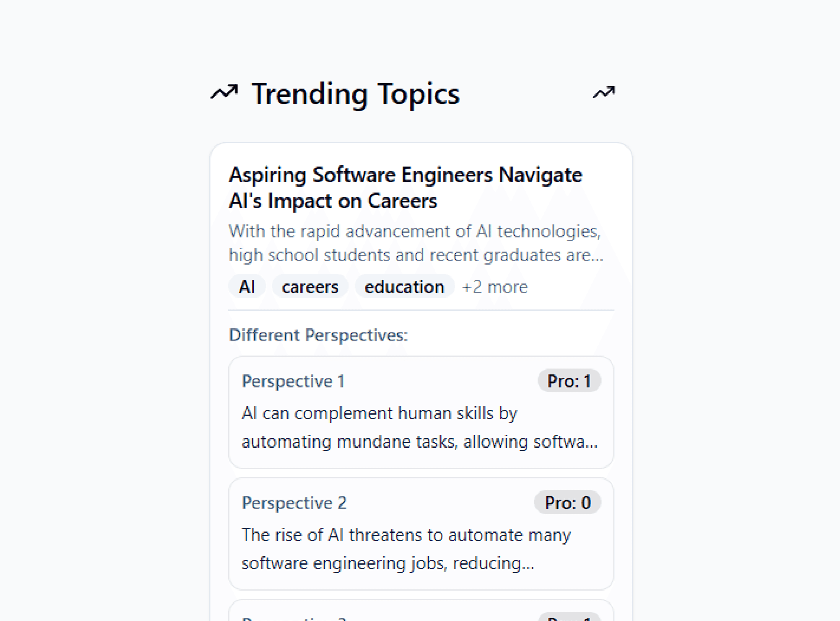Open the Perspective 2 card
The width and height of the screenshot is (840, 621).
(421, 534)
